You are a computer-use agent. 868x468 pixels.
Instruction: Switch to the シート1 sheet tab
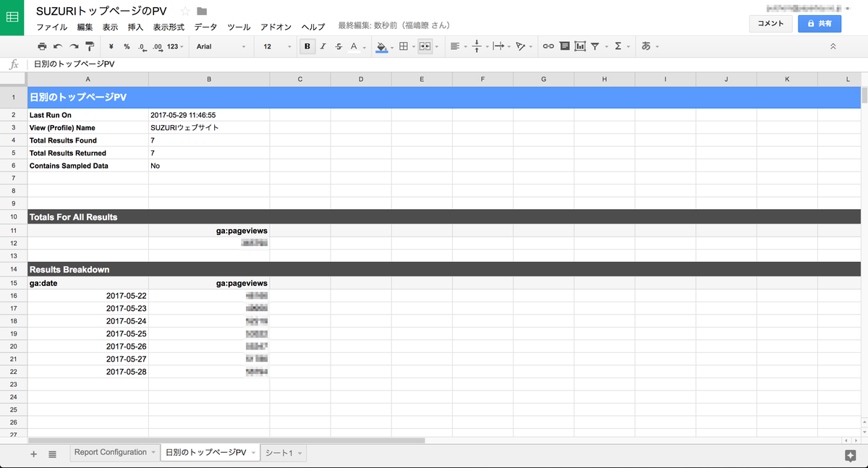pyautogui.click(x=279, y=453)
